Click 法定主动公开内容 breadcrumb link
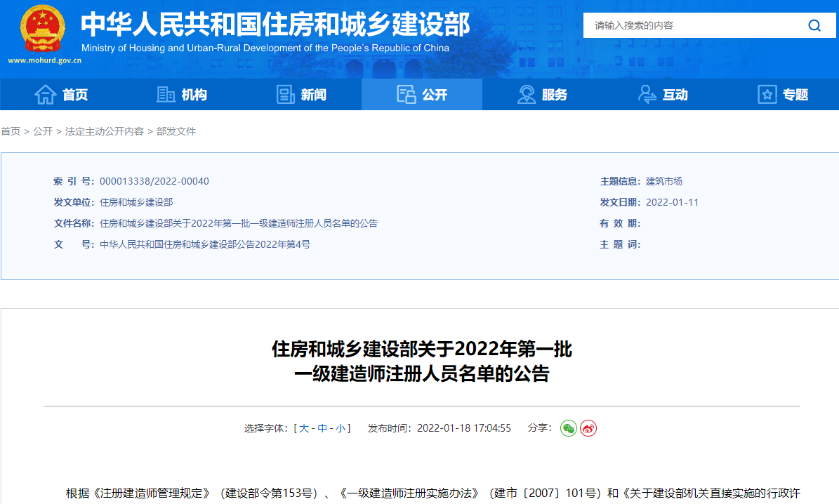 pos(104,131)
